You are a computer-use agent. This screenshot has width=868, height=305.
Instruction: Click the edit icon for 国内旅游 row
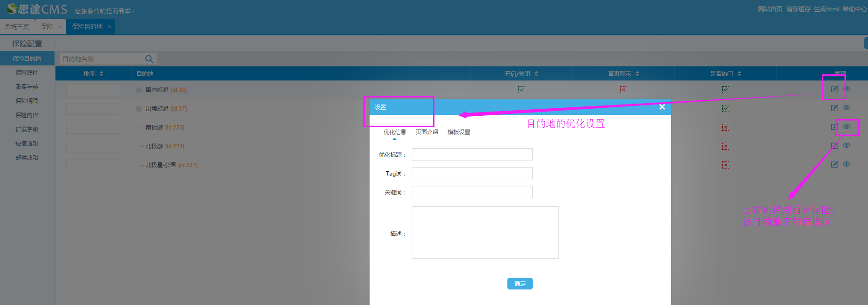click(x=834, y=89)
